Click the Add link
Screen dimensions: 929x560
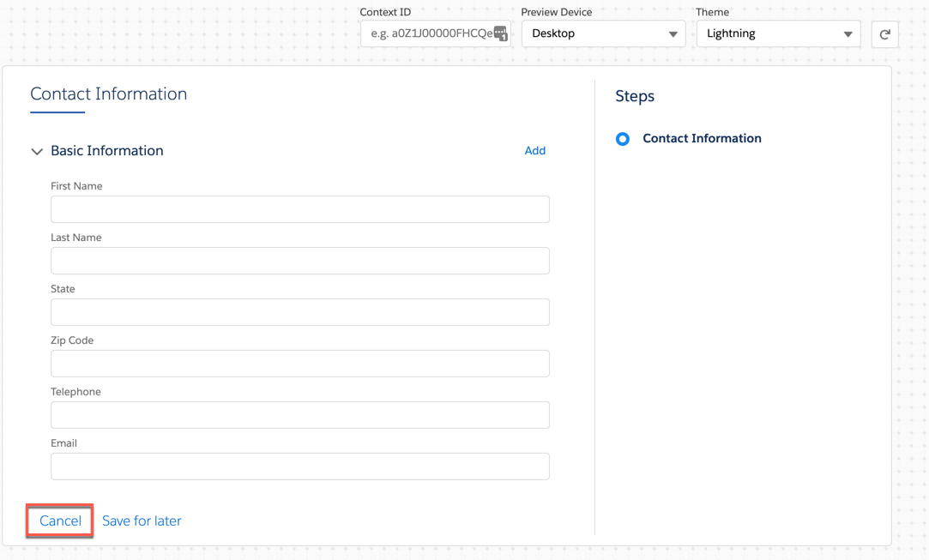(535, 151)
